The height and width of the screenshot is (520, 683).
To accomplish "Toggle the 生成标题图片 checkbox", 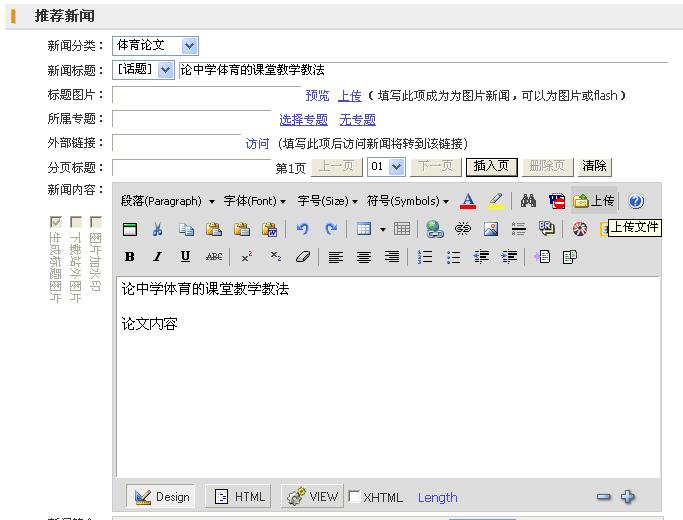I will tap(56, 222).
